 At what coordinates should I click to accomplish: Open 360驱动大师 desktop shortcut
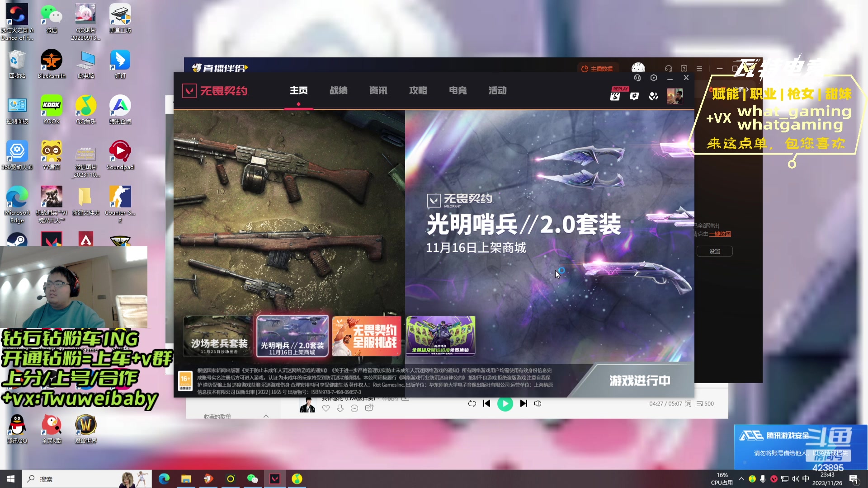[x=17, y=156]
